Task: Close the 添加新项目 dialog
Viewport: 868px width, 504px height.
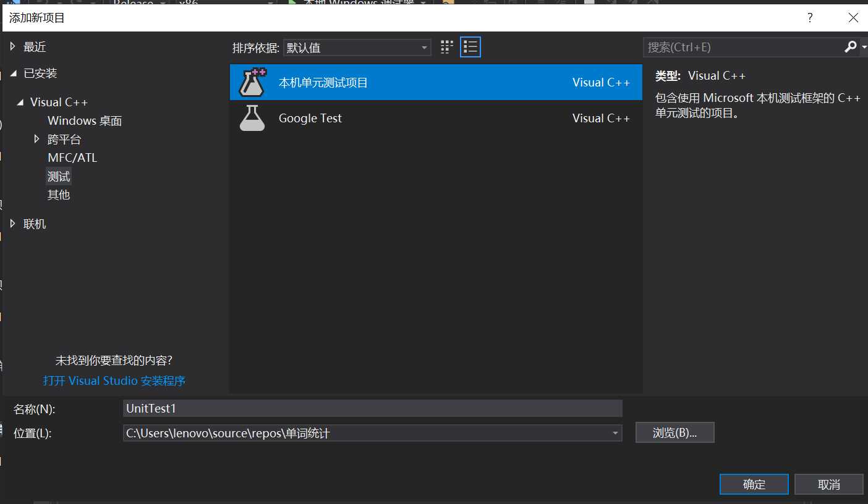Action: [x=853, y=18]
